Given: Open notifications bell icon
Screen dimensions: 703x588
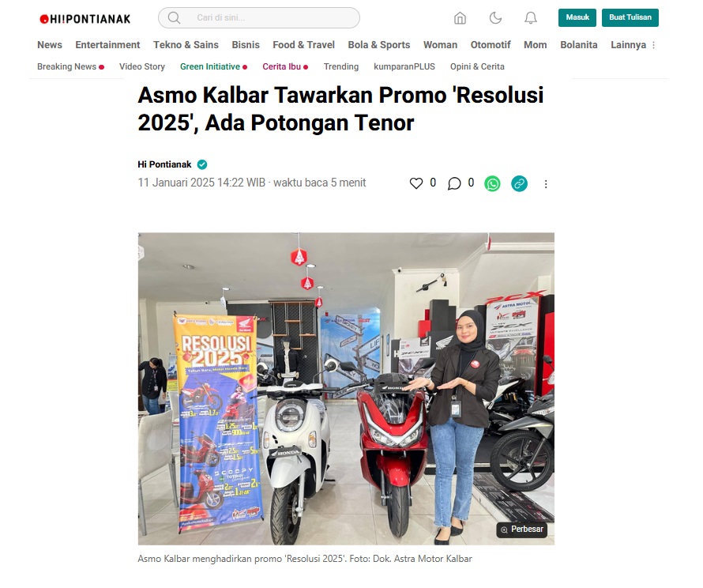Looking at the screenshot, I should 531,18.
